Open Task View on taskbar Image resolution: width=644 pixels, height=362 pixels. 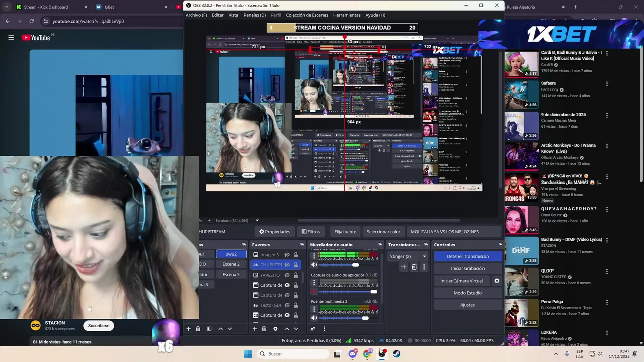tap(337, 354)
